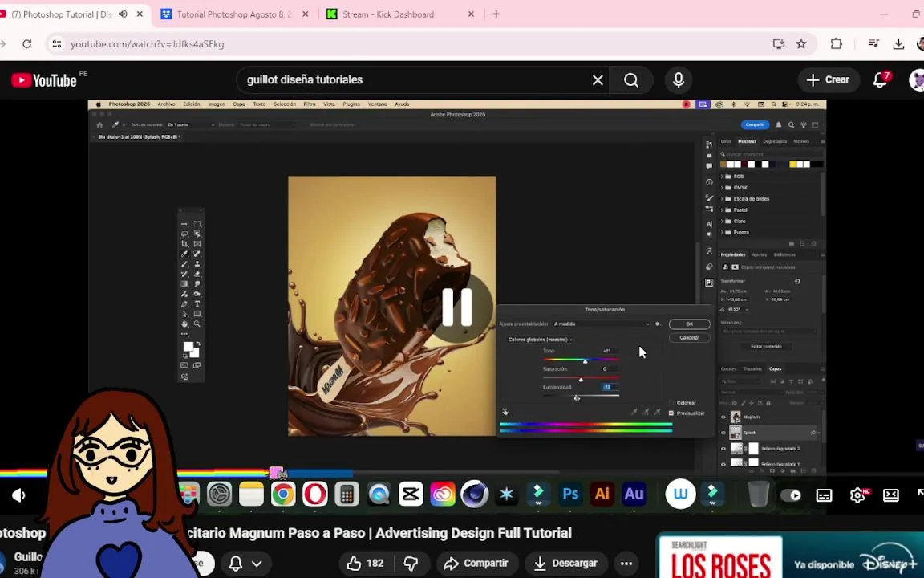Click the Saturación slider handle
This screenshot has width=924, height=578.
tap(581, 379)
